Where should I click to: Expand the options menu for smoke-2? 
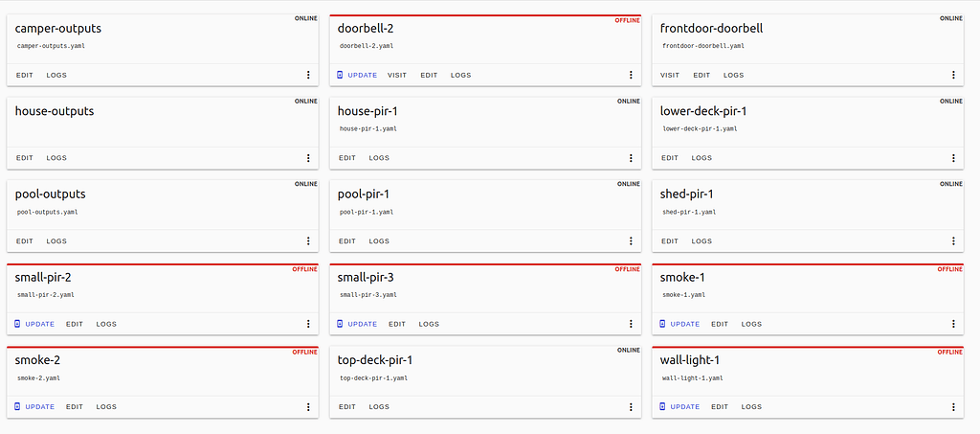point(308,407)
